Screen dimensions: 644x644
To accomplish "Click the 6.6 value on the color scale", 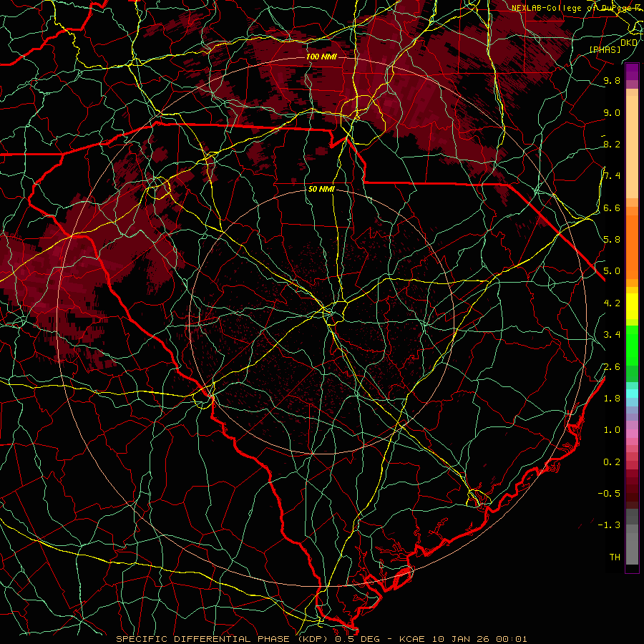I will pos(612,208).
